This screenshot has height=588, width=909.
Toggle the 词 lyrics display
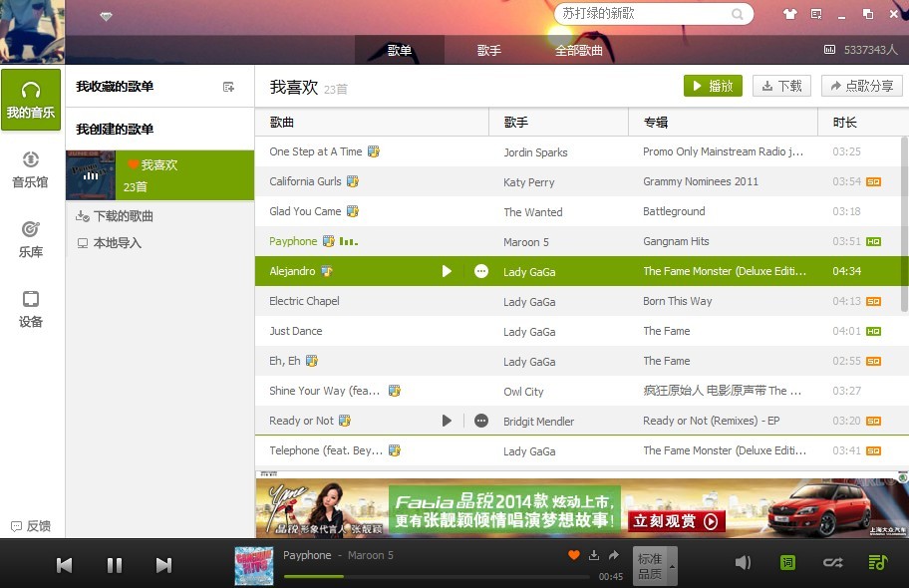pos(787,562)
